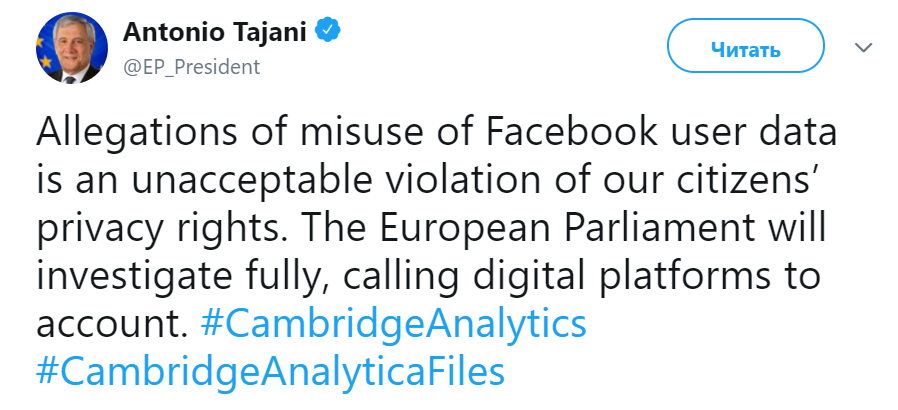Follow the #CambridgeAnalytics hashtag
The image size is (898, 410).
coord(393,324)
